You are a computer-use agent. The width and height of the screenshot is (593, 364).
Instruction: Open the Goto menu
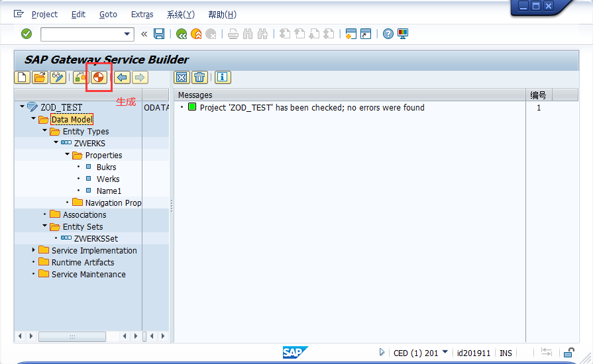pos(108,14)
